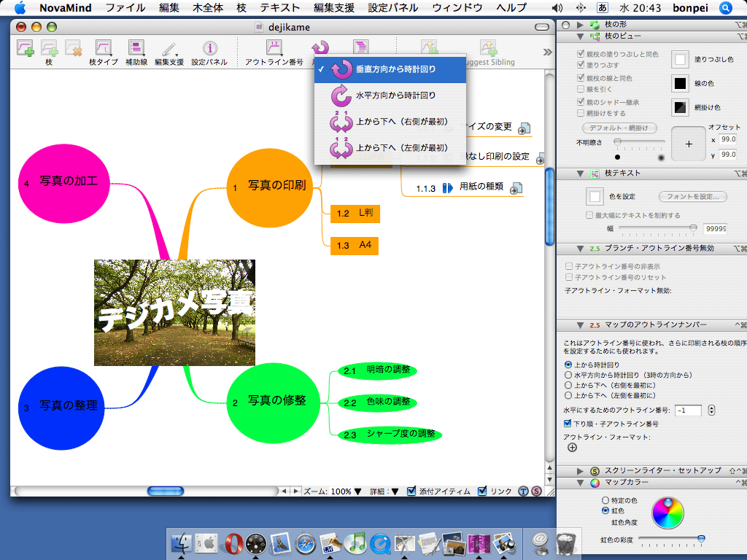Toggle 下り順・子アウトライン番号 checkbox
The image size is (747, 560).
point(568,423)
